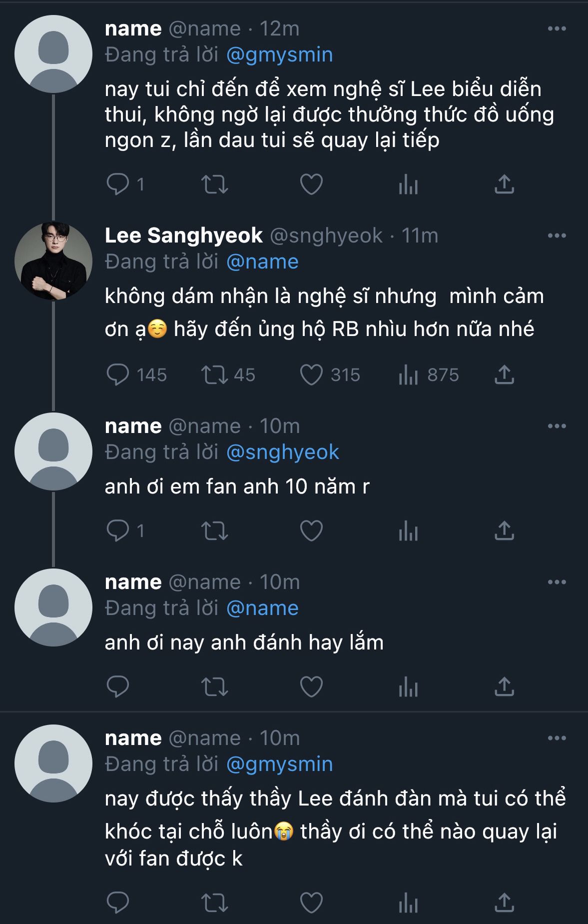Open more options on 'anh ơi em fan anh' tweet
The width and height of the screenshot is (588, 924).
557,426
